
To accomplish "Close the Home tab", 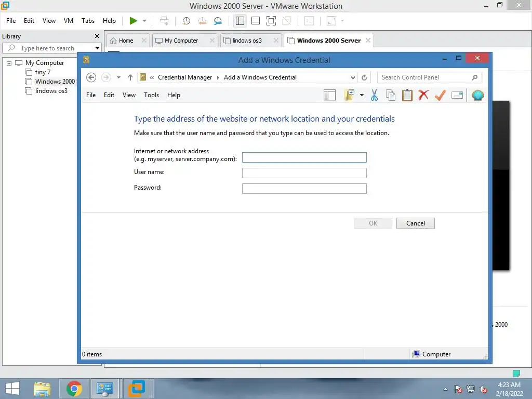I will click(x=144, y=41).
